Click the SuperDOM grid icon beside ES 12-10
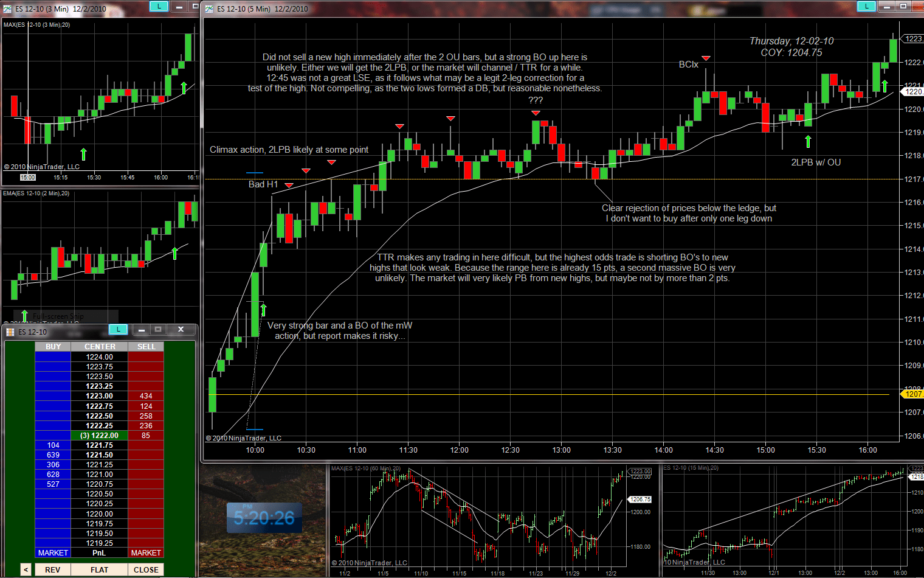This screenshot has width=924, height=578. point(10,332)
